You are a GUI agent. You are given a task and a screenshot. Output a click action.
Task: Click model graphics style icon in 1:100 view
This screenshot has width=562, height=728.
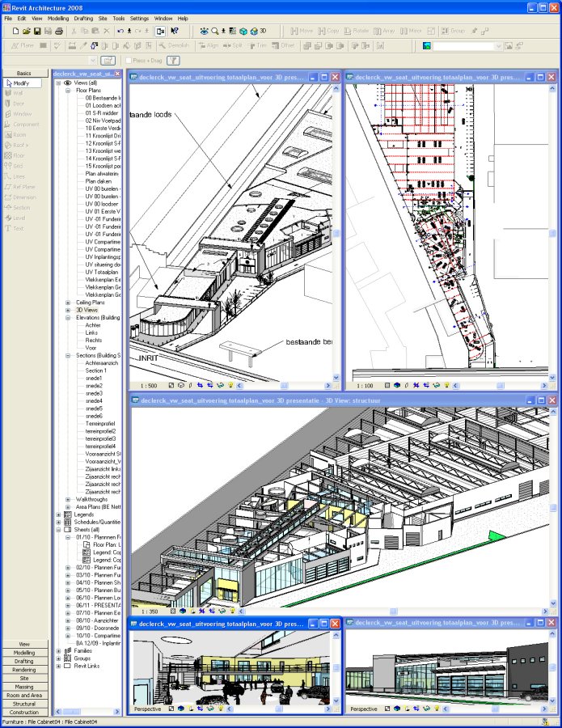click(397, 385)
